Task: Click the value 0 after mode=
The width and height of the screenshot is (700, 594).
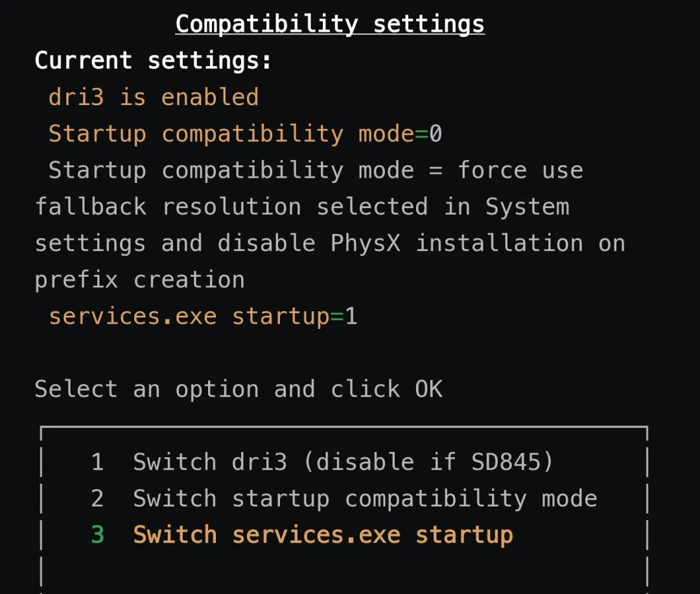Action: click(x=436, y=134)
